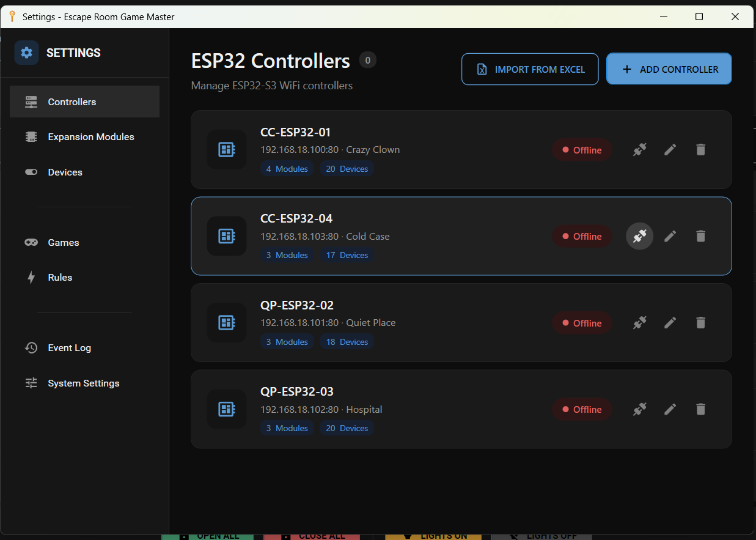Screen dimensions: 756x540
Task: Test connection for CC-ESP32-01 controller
Action: coord(639,149)
